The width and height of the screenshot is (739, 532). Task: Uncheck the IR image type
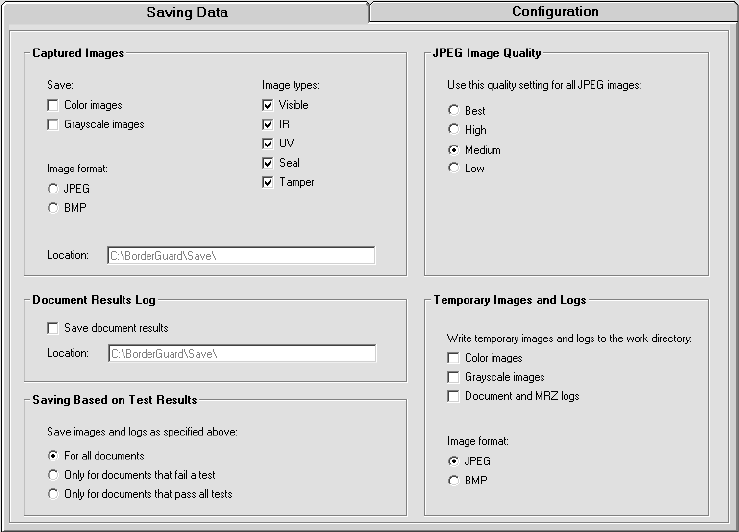267,124
